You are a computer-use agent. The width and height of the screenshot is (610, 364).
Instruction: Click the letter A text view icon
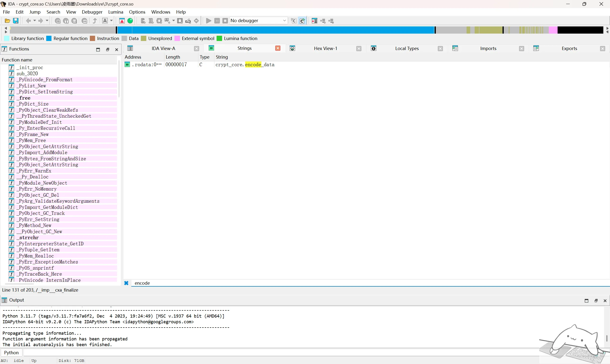(105, 21)
